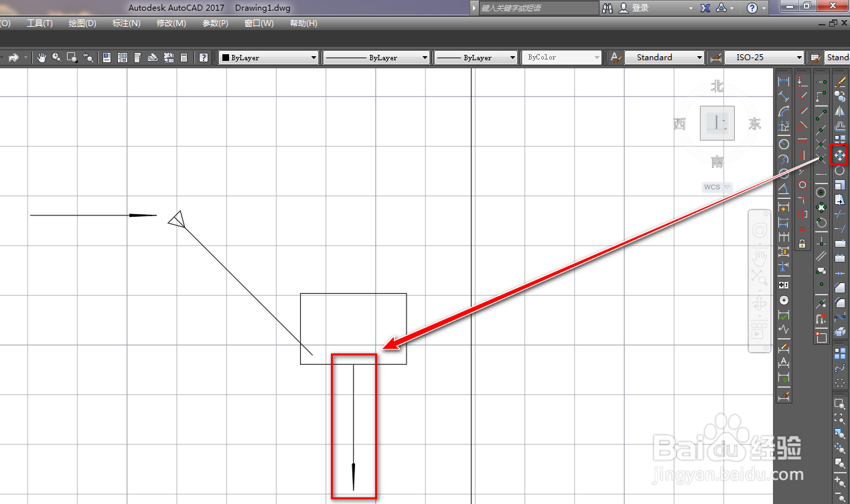Viewport: 850px width, 504px height.
Task: Pick the Snap to Quadrant icon
Action: coord(821,207)
